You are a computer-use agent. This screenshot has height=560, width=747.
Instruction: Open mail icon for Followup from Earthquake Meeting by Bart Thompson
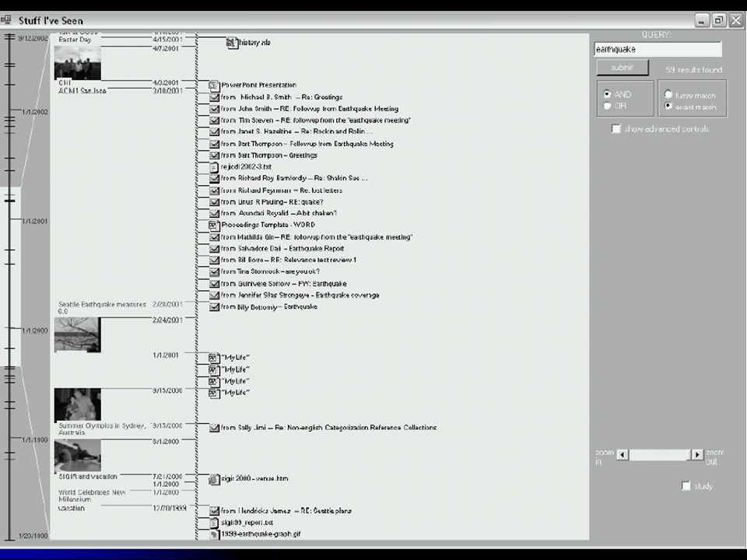point(215,144)
